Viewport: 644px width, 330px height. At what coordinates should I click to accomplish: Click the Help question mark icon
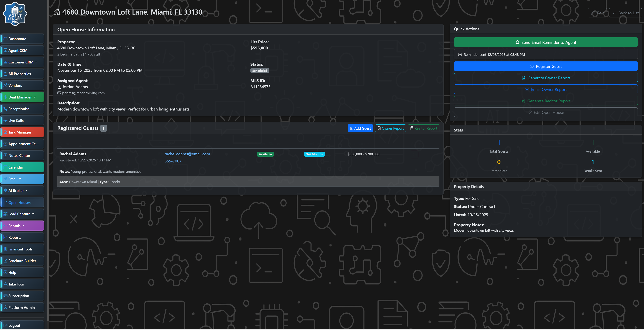pyautogui.click(x=5, y=272)
